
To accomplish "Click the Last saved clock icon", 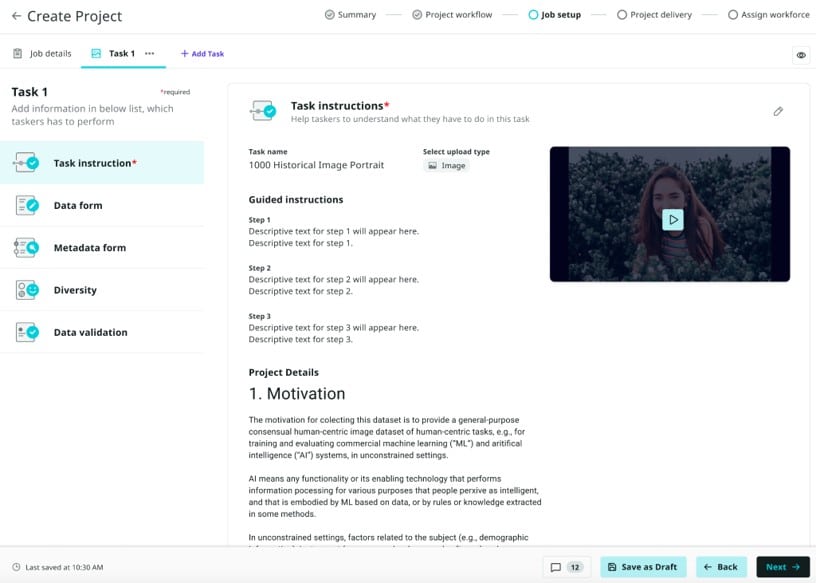I will [x=16, y=567].
